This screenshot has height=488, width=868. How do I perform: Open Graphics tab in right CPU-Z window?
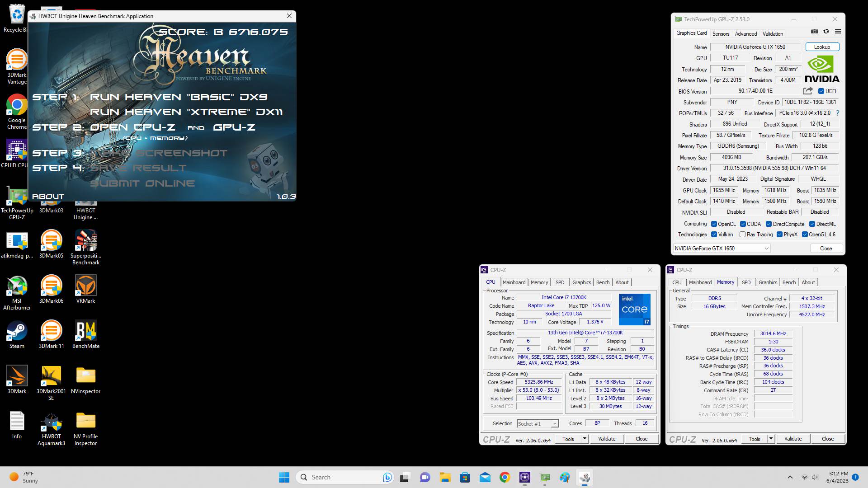pyautogui.click(x=768, y=282)
